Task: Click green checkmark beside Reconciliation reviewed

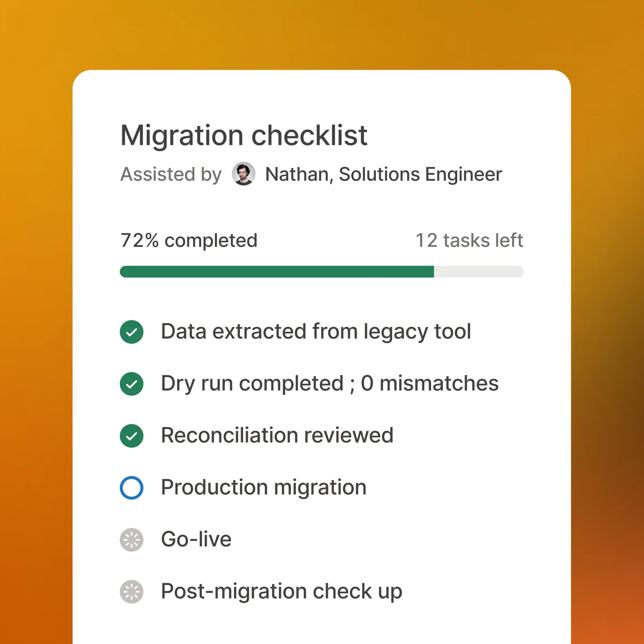Action: pyautogui.click(x=132, y=436)
